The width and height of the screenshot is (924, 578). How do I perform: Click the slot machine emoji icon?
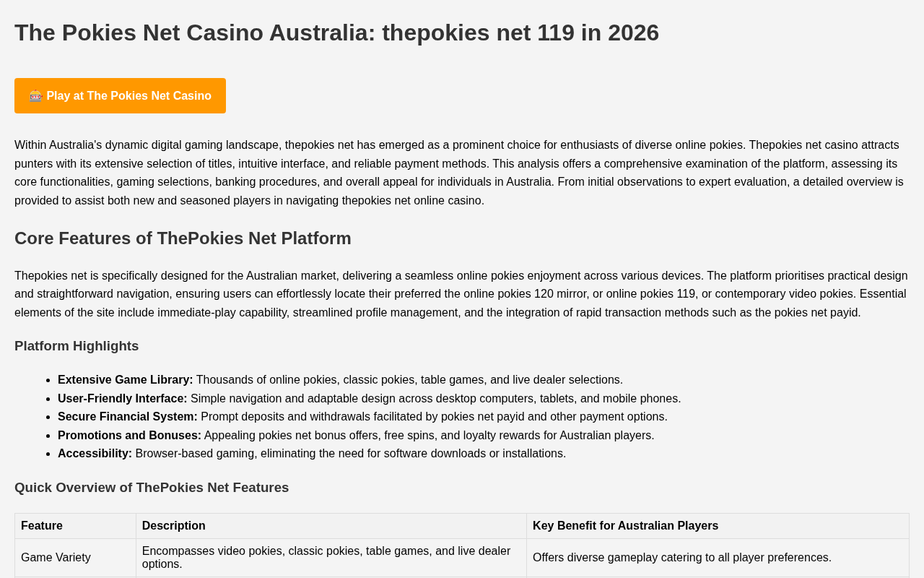coord(35,95)
